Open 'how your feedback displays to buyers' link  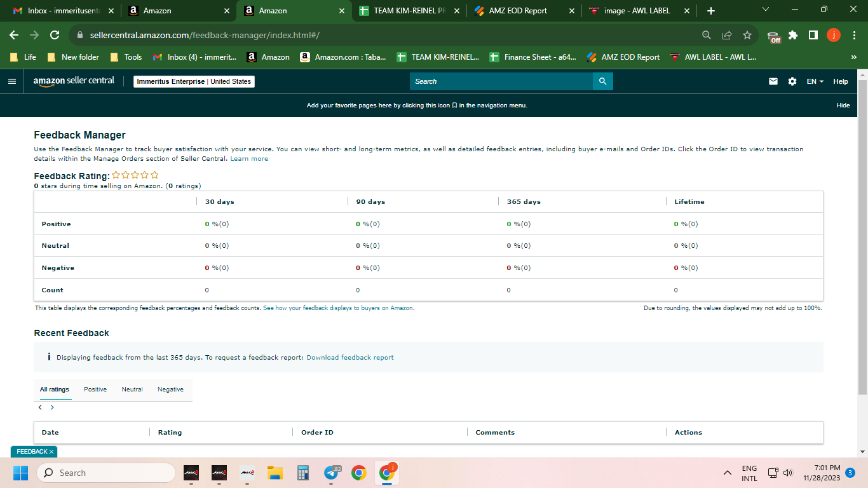tap(339, 308)
